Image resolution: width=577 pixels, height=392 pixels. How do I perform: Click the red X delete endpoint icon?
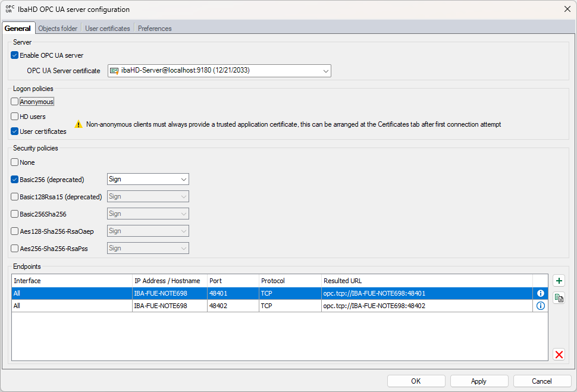coord(559,355)
